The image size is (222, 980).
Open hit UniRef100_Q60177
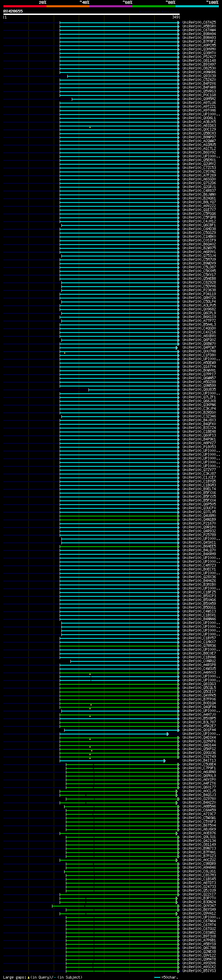(x=199, y=787)
